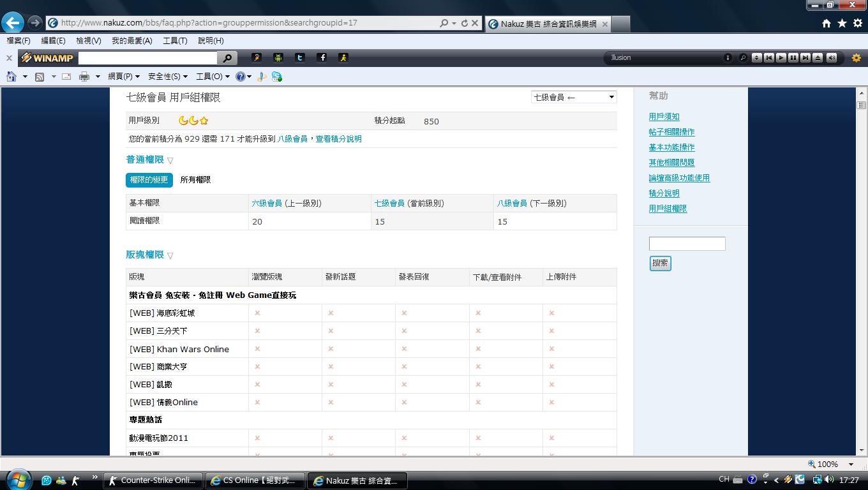Click the Winamp toolbar search magnifier button
This screenshot has width=868, height=490.
pyautogui.click(x=227, y=58)
